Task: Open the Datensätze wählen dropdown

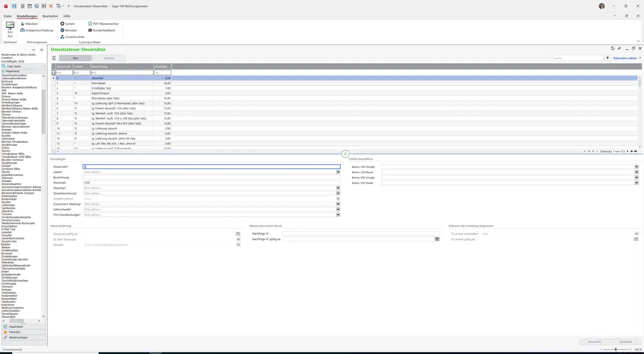Action: tap(627, 58)
